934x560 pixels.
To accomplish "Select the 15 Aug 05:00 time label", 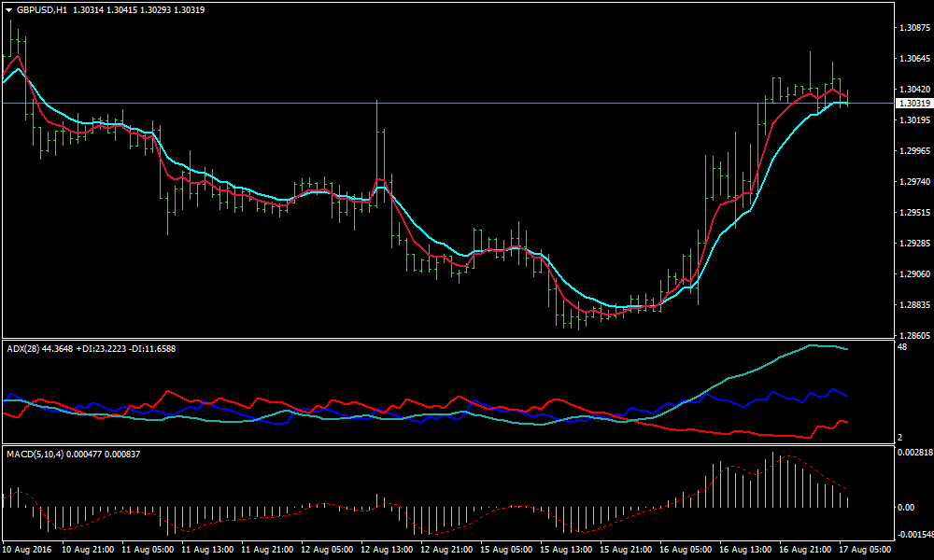I will [x=508, y=550].
